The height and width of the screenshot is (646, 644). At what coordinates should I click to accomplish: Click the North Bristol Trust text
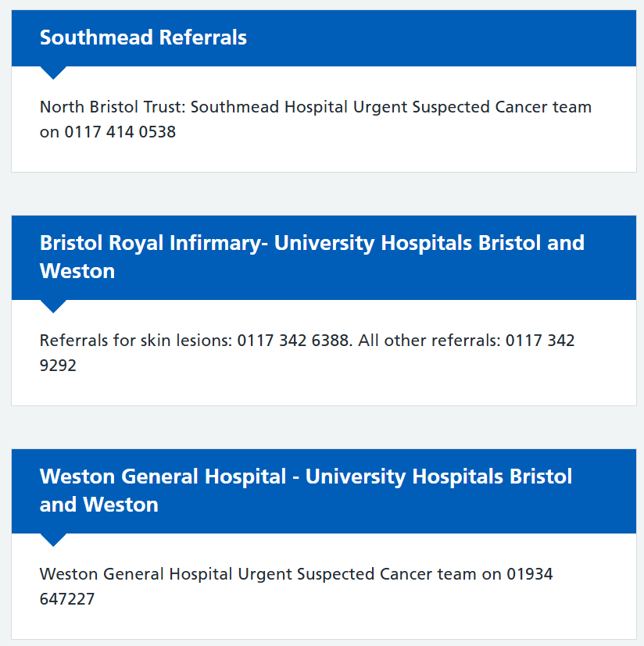click(x=112, y=107)
